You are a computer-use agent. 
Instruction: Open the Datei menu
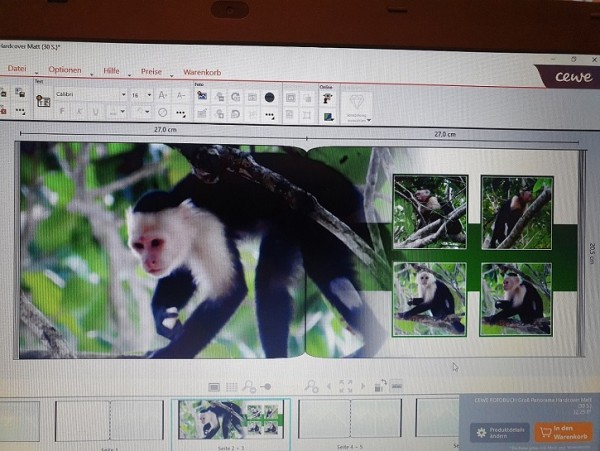(17, 68)
